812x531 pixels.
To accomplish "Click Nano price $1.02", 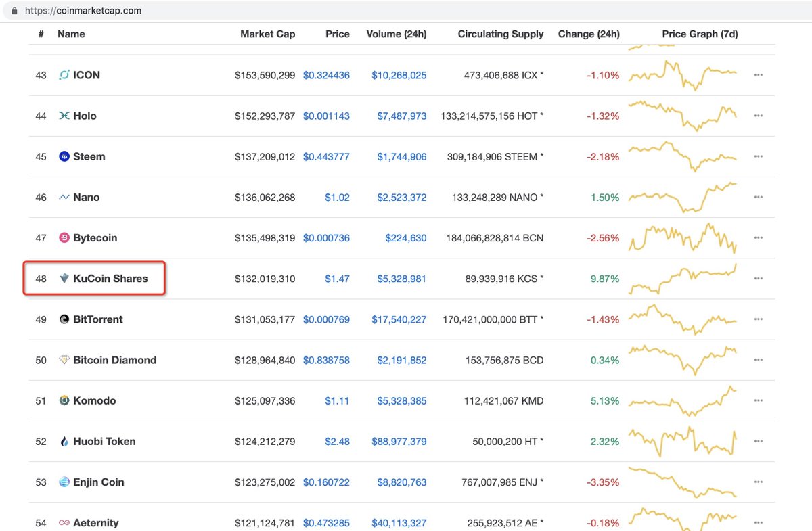I will click(x=337, y=197).
